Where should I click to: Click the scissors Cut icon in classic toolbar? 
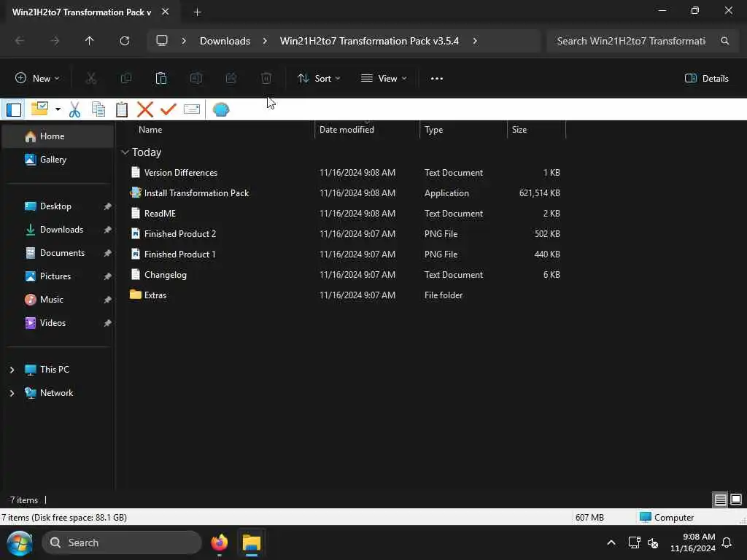(x=75, y=109)
